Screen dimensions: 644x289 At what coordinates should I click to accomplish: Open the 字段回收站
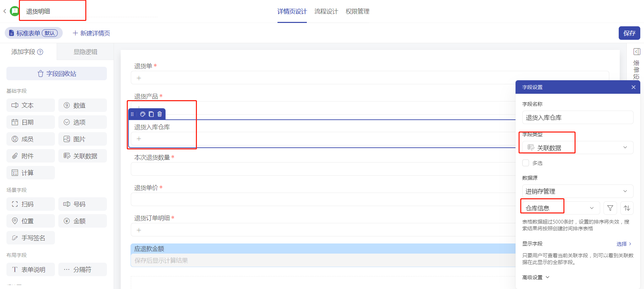point(57,74)
